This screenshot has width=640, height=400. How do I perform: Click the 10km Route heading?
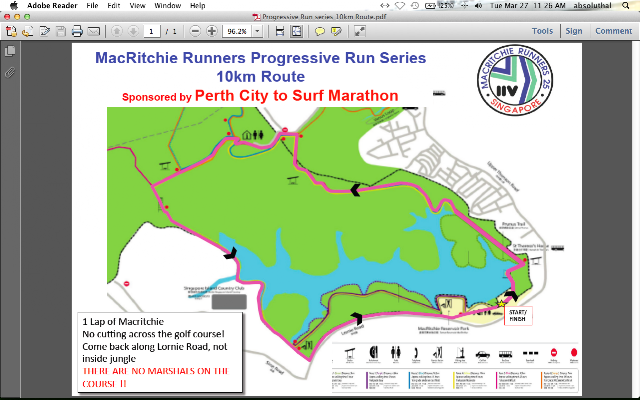pos(260,77)
